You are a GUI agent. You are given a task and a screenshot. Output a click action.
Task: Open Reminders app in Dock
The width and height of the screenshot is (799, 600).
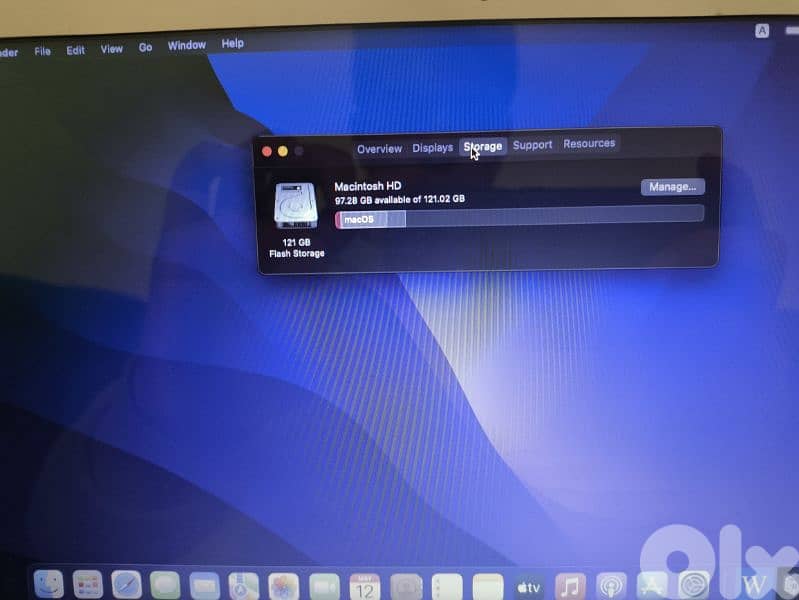(x=447, y=588)
